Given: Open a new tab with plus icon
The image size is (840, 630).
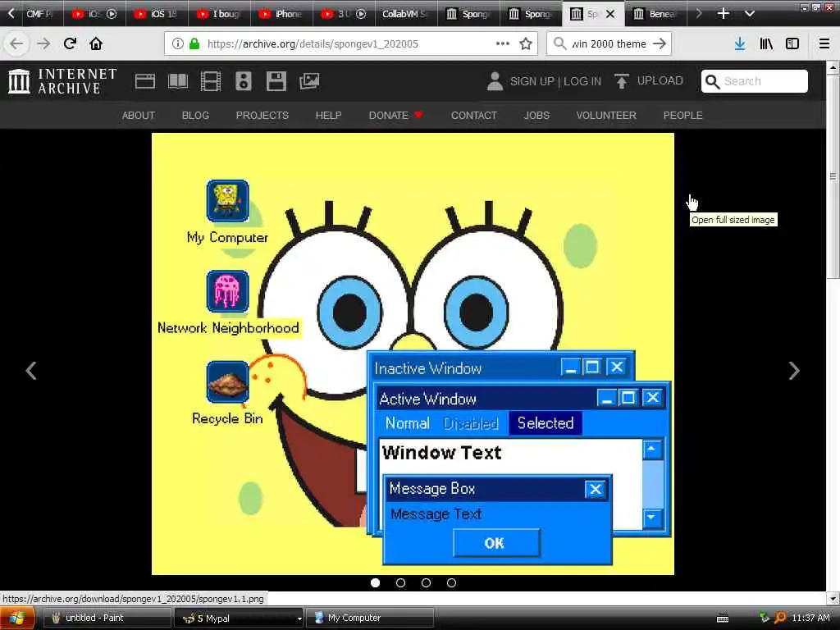Looking at the screenshot, I should coord(724,13).
